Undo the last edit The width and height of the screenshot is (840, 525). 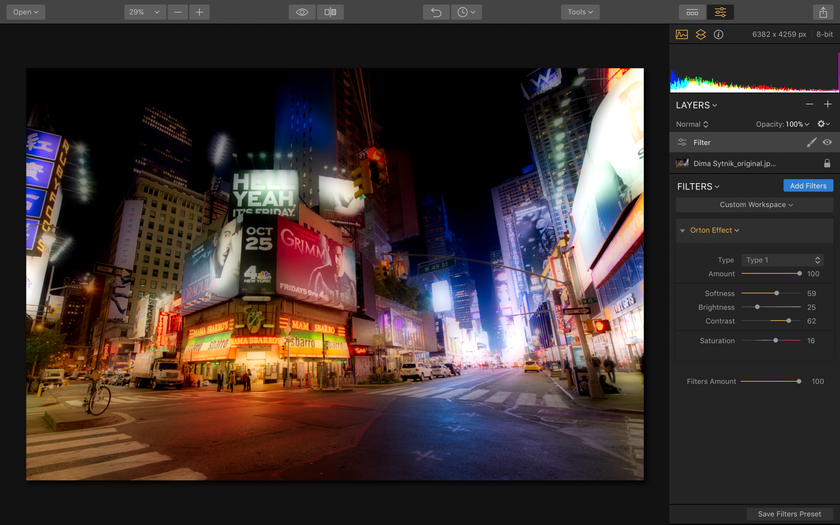tap(436, 12)
